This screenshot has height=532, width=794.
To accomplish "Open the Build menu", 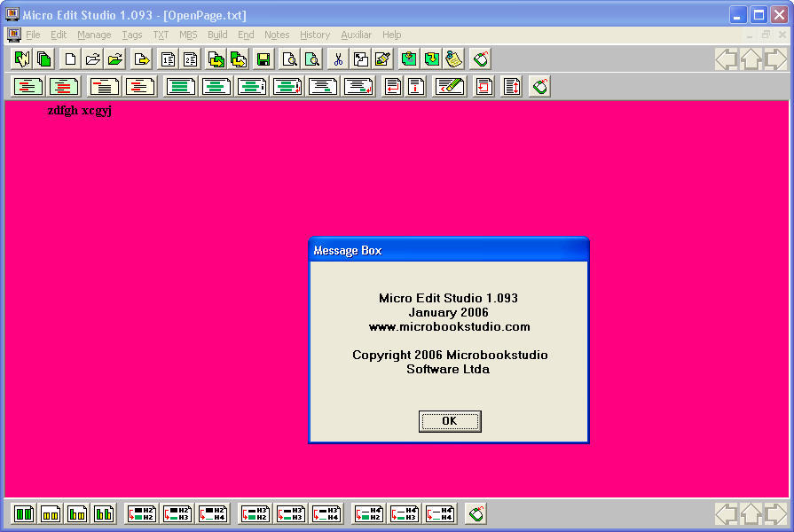I will pyautogui.click(x=217, y=35).
